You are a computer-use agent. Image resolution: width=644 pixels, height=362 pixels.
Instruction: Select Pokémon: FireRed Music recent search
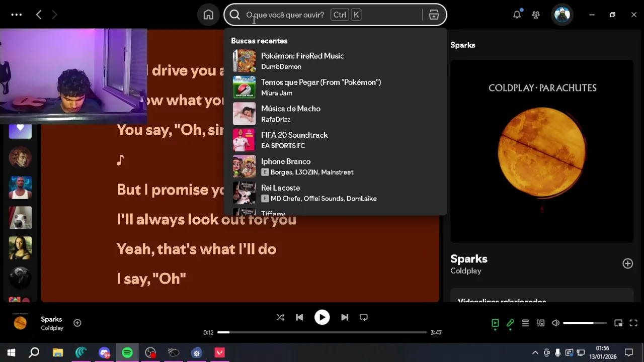pyautogui.click(x=335, y=61)
